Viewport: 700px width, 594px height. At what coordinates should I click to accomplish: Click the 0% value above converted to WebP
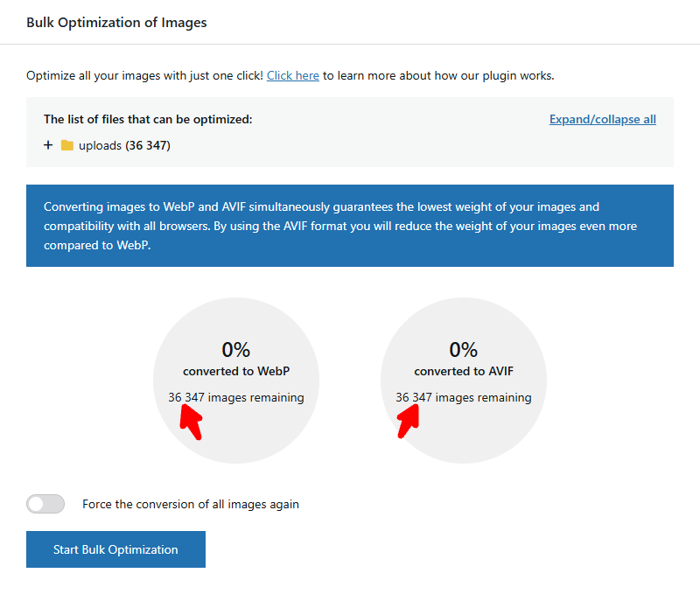pyautogui.click(x=236, y=350)
